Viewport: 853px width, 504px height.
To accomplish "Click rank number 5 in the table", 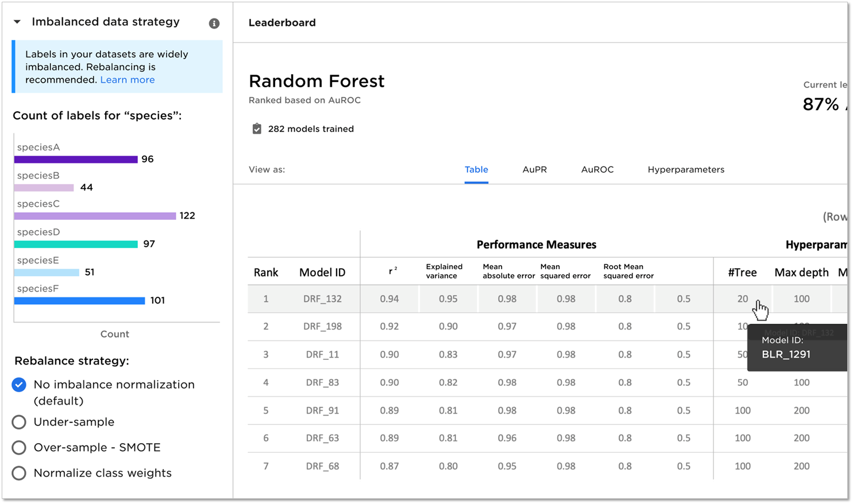I will tap(266, 411).
